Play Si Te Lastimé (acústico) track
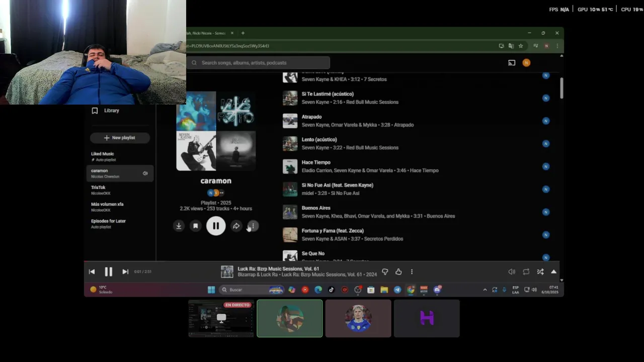This screenshot has height=362, width=644. [x=328, y=94]
